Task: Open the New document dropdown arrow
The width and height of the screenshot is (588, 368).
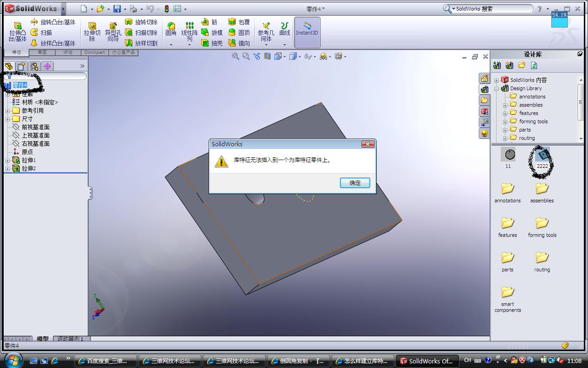Action: [x=91, y=9]
